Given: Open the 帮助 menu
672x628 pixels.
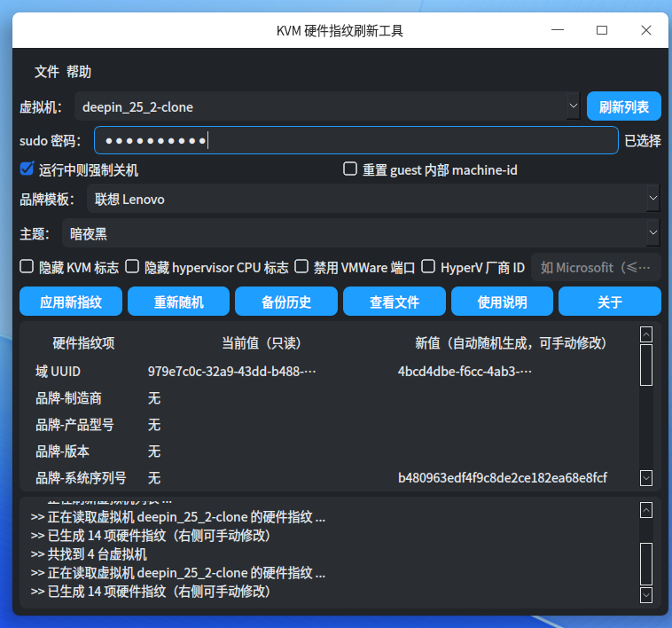Looking at the screenshot, I should click(79, 72).
